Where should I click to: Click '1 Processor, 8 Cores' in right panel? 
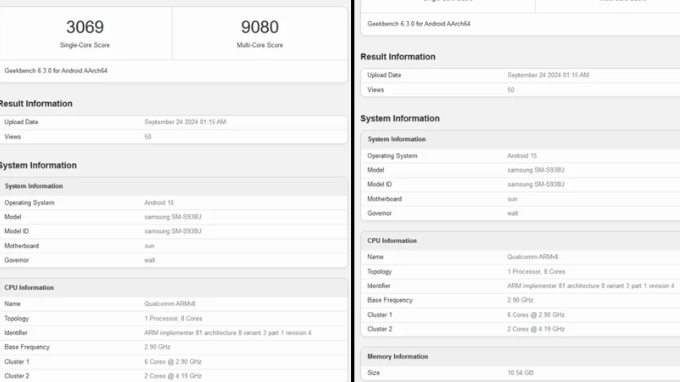pos(536,271)
